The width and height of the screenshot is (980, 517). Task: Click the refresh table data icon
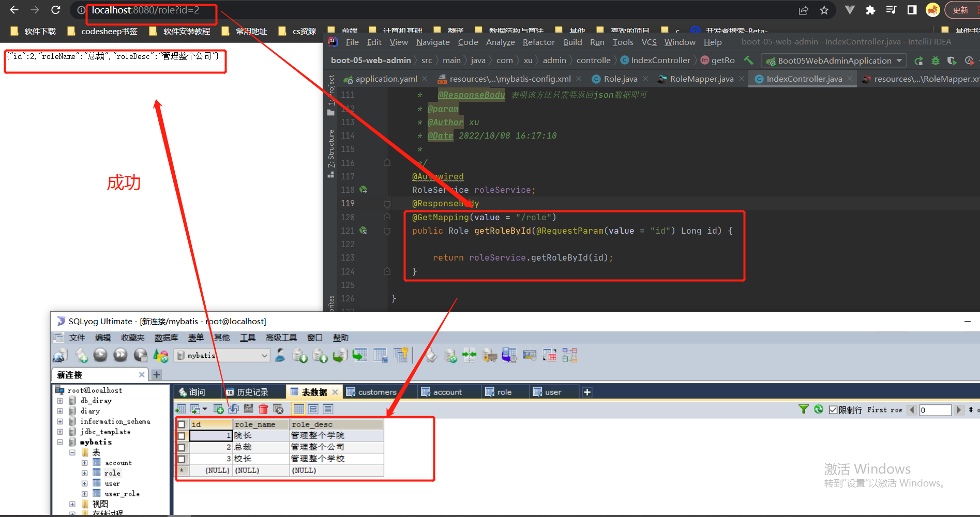pyautogui.click(x=818, y=409)
